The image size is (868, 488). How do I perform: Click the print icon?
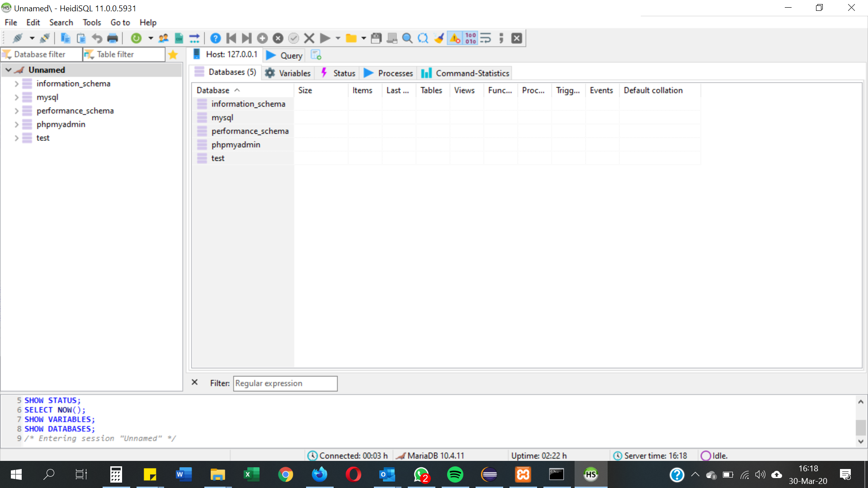[x=113, y=38]
